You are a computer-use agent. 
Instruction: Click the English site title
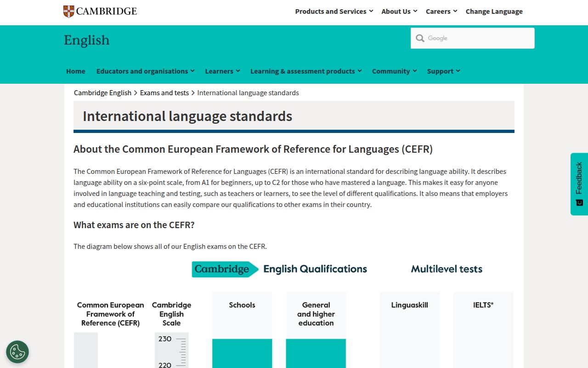coord(87,40)
